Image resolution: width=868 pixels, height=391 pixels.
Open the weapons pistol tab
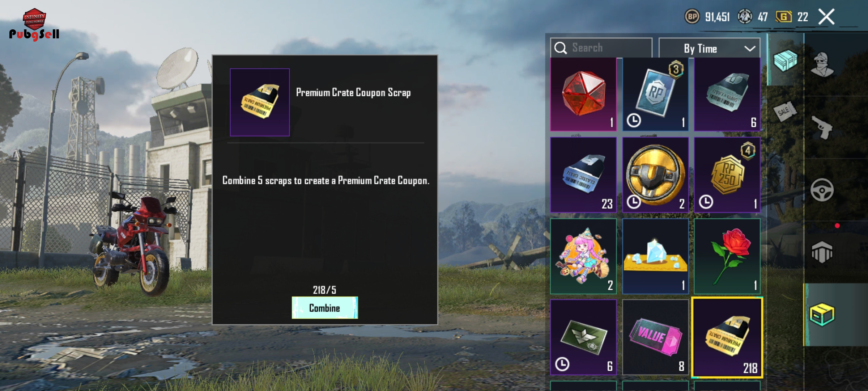[x=822, y=127]
